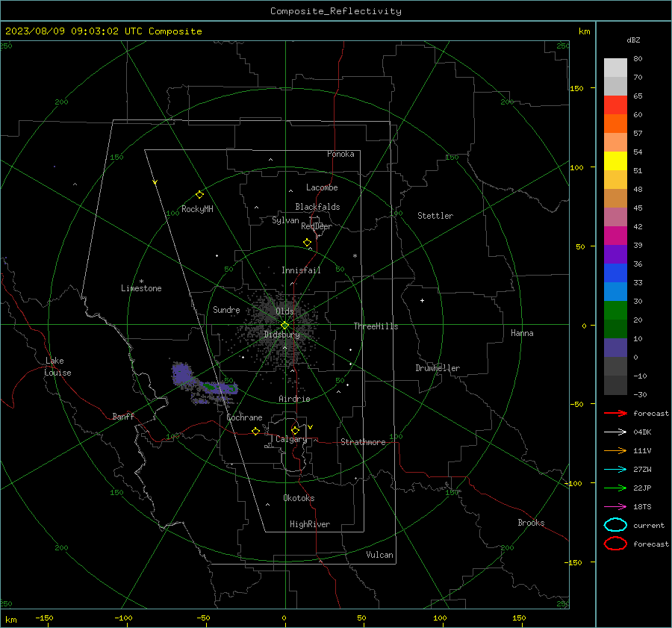The width and height of the screenshot is (672, 628).
Task: Click the Sundre town label
Action: [226, 309]
